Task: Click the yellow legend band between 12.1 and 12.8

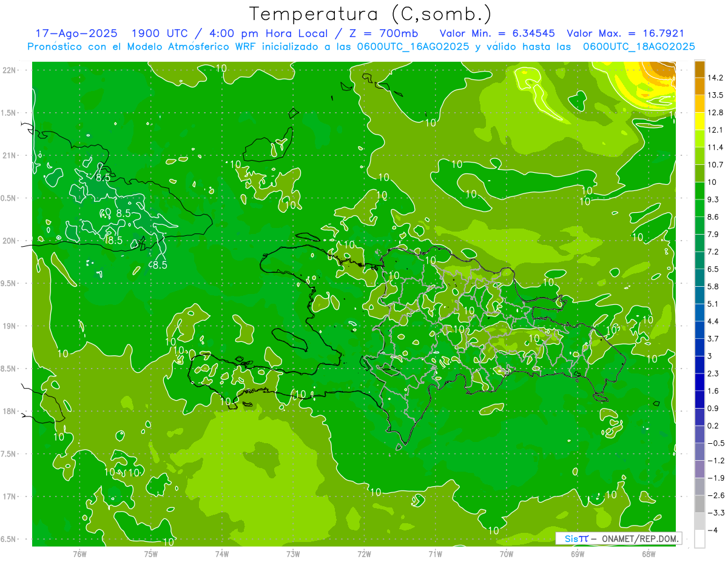Action: [x=699, y=121]
